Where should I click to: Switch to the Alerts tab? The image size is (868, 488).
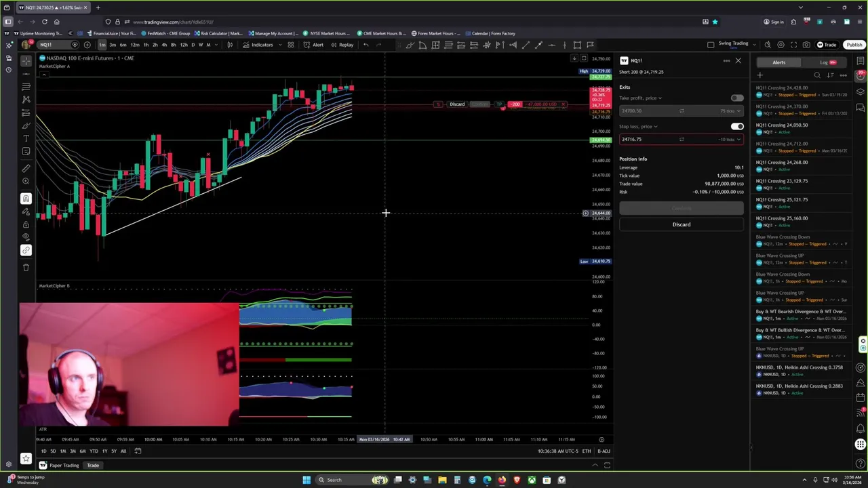click(x=778, y=62)
